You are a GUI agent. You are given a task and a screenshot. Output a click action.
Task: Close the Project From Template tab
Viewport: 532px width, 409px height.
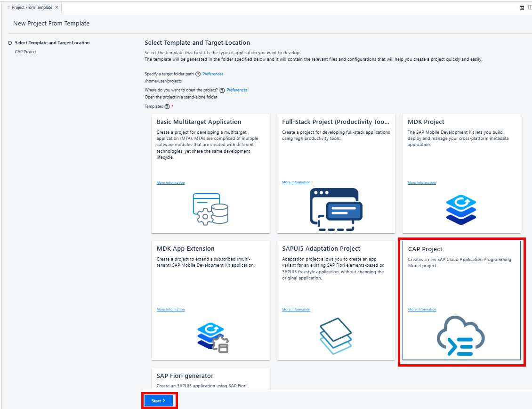(56, 8)
